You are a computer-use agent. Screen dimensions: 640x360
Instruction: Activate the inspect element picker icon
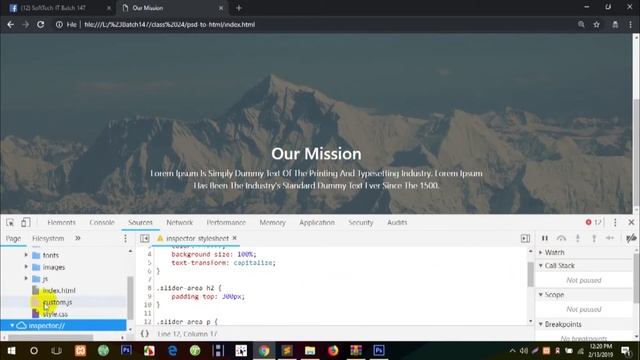10,222
